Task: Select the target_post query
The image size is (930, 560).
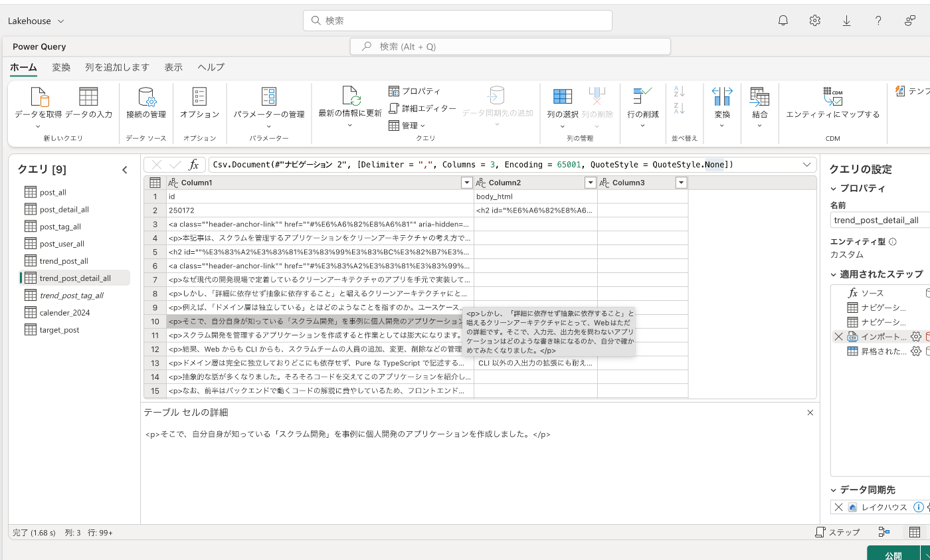Action: 59,329
